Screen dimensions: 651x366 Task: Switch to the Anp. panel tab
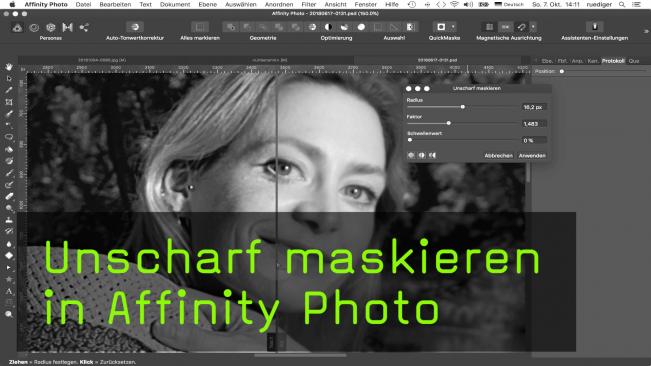(577, 61)
